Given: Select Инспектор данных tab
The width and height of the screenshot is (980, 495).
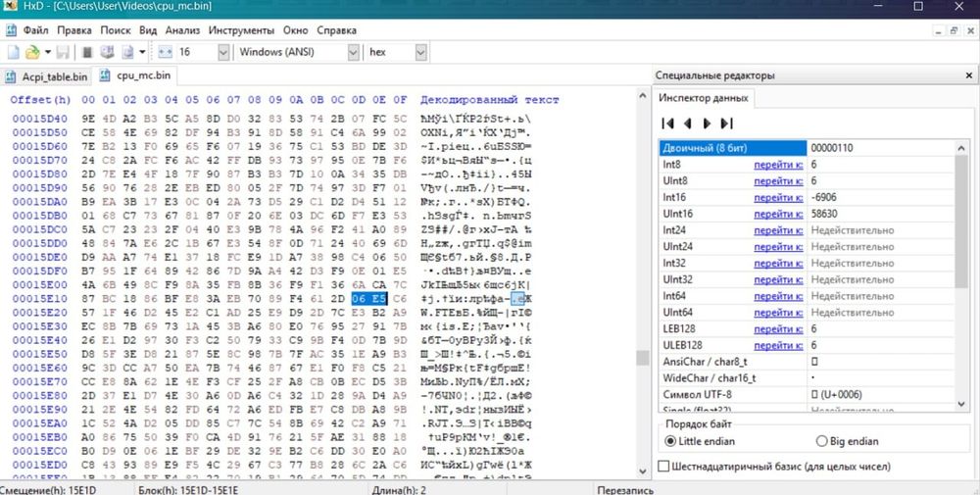Looking at the screenshot, I should point(703,98).
